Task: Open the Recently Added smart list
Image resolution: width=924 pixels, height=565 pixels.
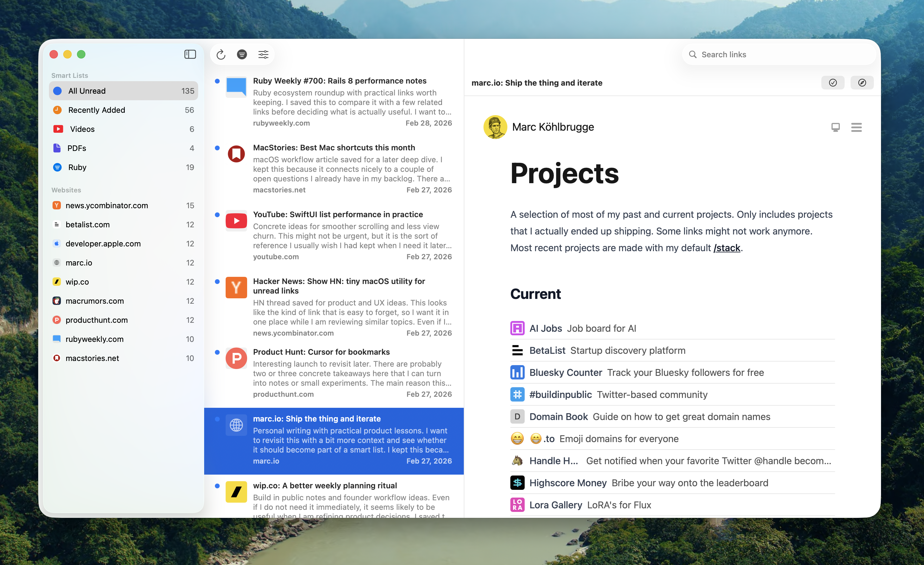Action: tap(123, 110)
